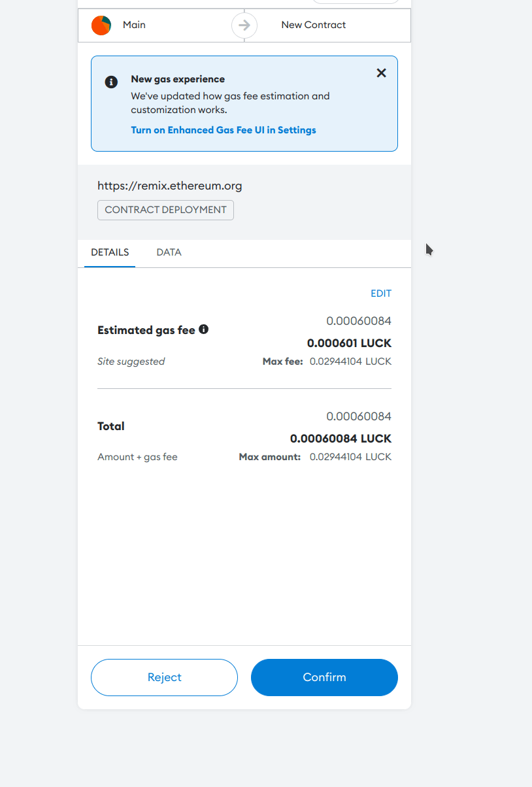
Task: Click the arrow icon between Main and New Contract
Action: pos(244,25)
